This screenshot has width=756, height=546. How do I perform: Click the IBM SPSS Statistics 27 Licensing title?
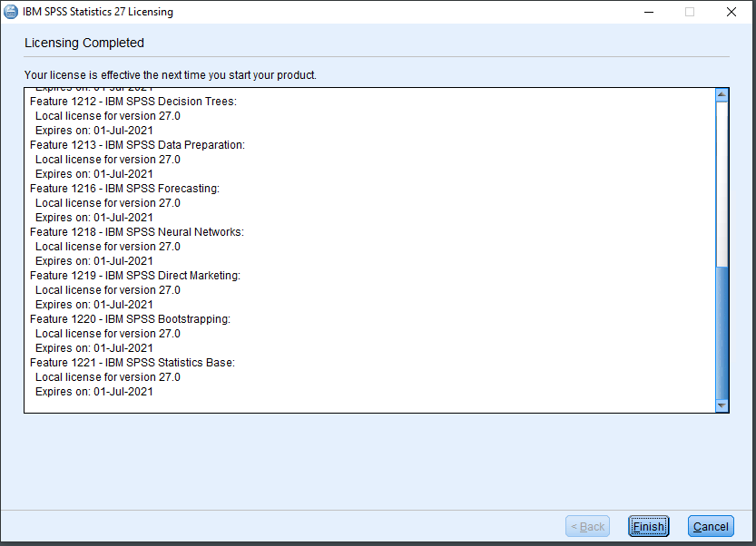[100, 11]
